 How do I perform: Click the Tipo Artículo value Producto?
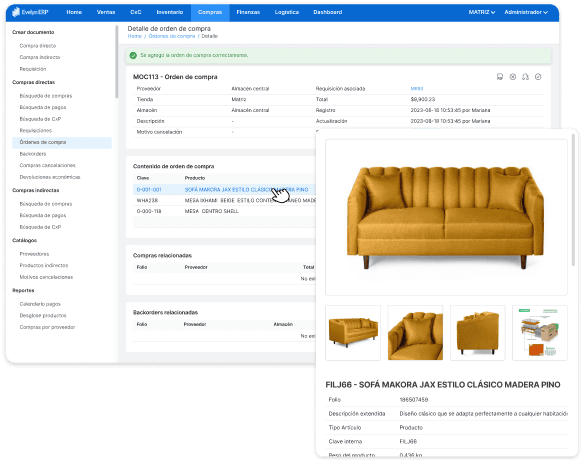(x=411, y=428)
